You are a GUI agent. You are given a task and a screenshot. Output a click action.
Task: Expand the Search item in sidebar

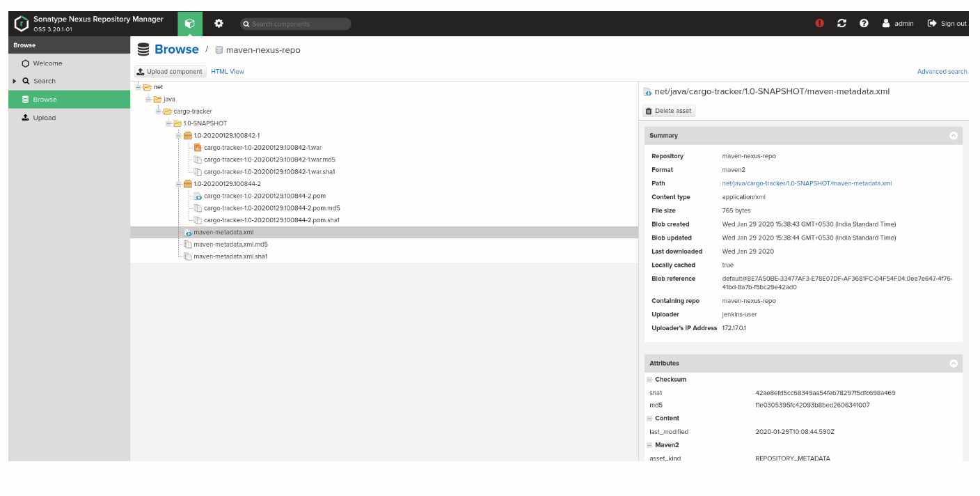click(15, 82)
